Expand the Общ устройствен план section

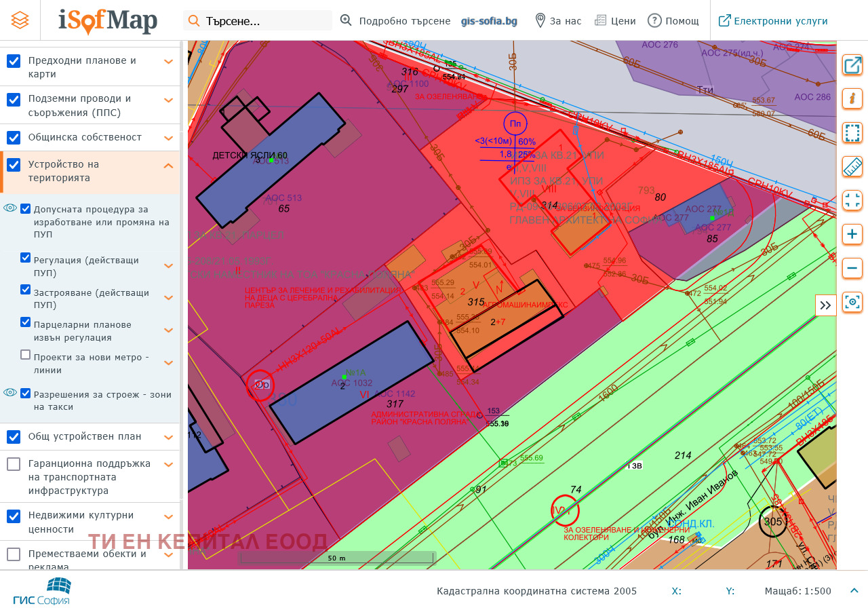(x=168, y=437)
